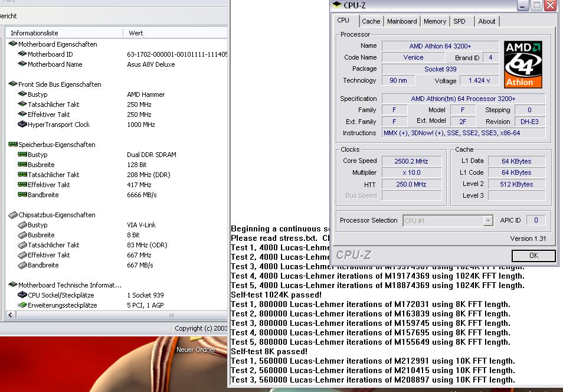Click the Effektiver Takt 417 MHz icon

[22, 185]
